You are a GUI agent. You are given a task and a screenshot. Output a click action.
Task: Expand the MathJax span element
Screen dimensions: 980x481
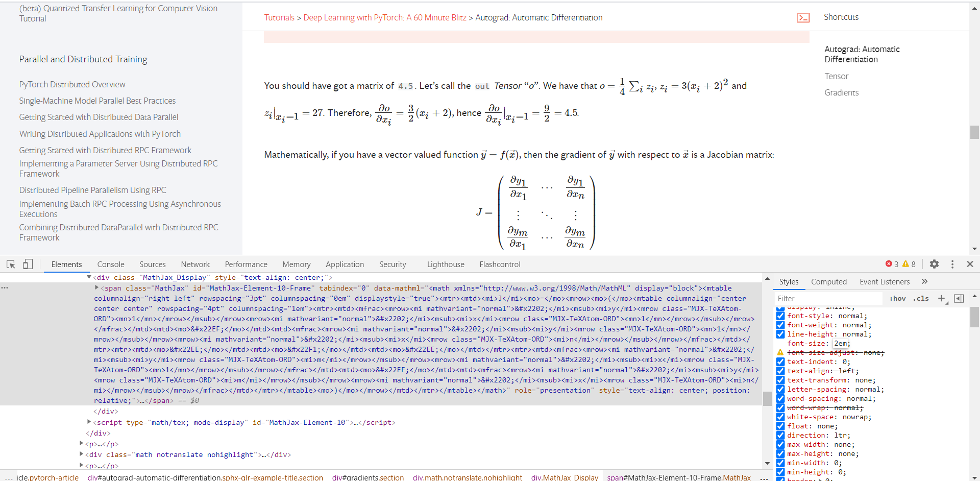coord(96,288)
